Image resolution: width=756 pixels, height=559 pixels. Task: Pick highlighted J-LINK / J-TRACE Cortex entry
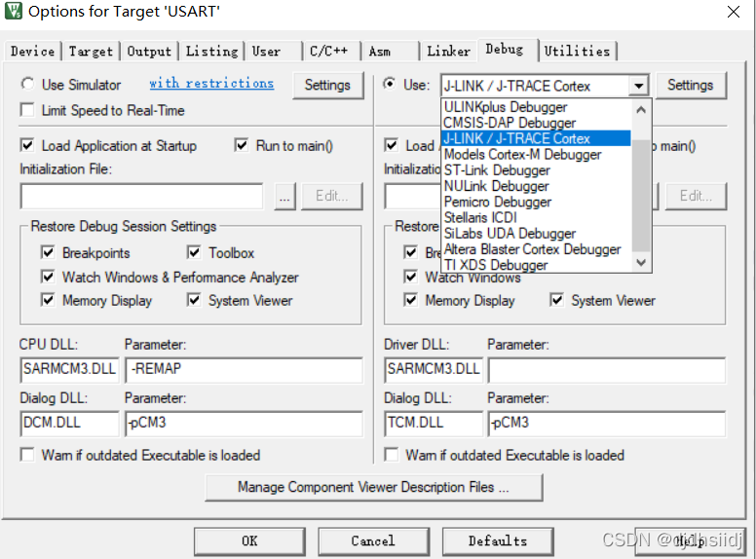coord(536,138)
